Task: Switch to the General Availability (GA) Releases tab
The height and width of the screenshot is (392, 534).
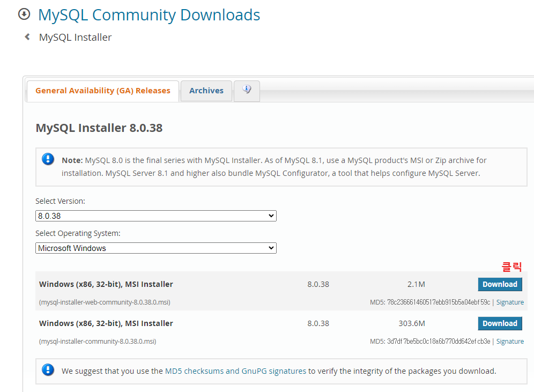Action: [103, 91]
